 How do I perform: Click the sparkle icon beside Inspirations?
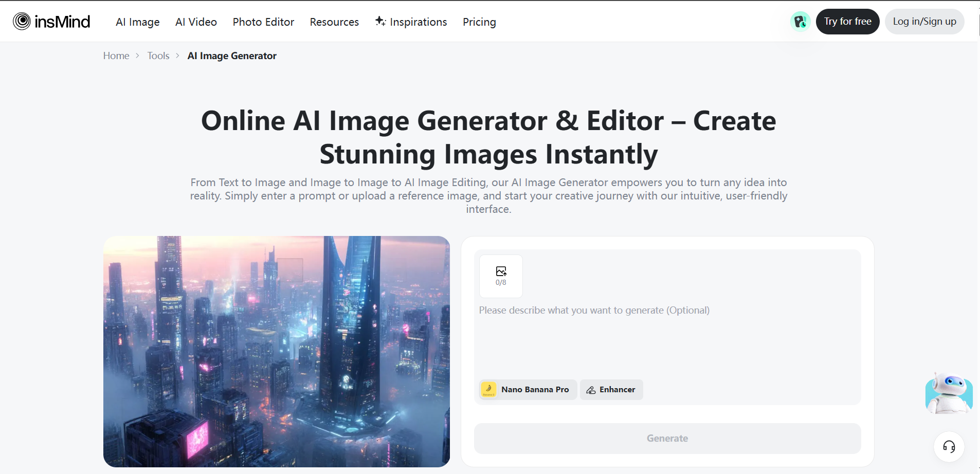click(380, 21)
